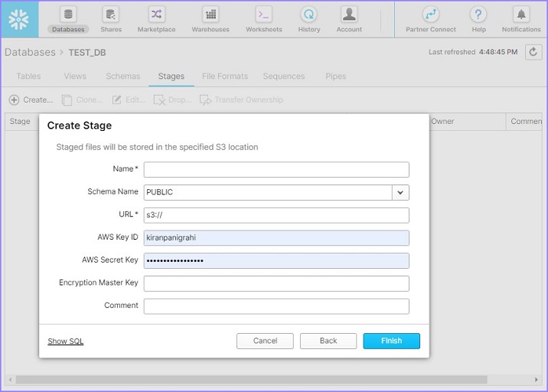Expand the Schema Name dropdown arrow
548x392 pixels.
coord(401,192)
